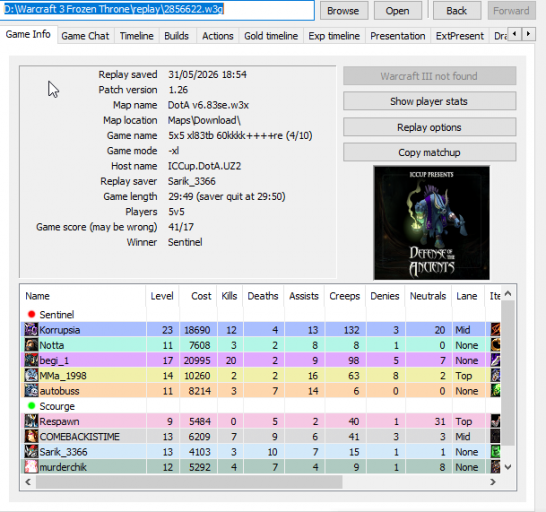Select the Korrupsia player name
The image size is (546, 512).
tap(60, 330)
